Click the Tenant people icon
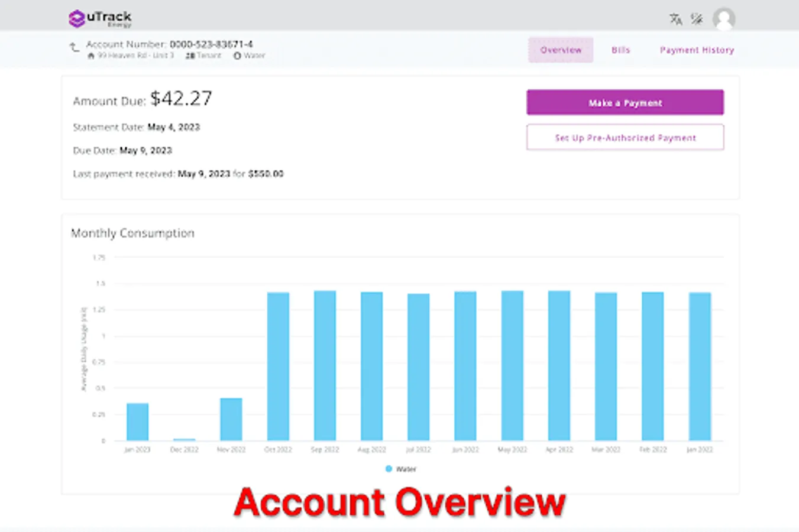The width and height of the screenshot is (799, 532). click(190, 56)
